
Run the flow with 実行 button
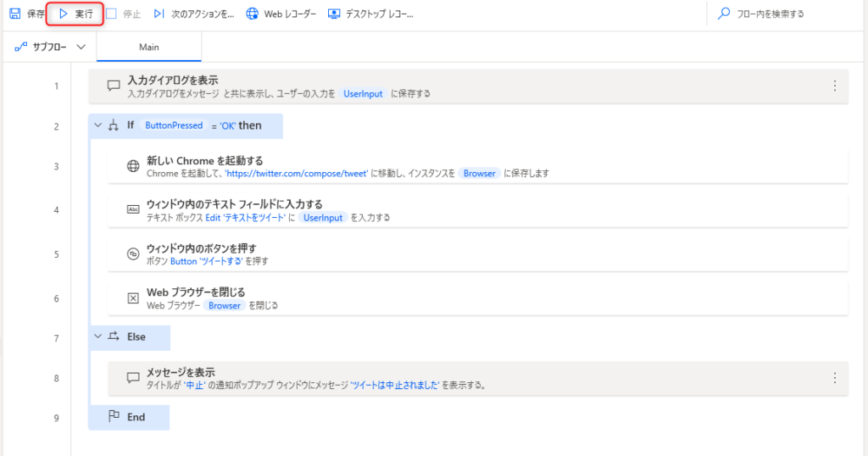[x=75, y=14]
